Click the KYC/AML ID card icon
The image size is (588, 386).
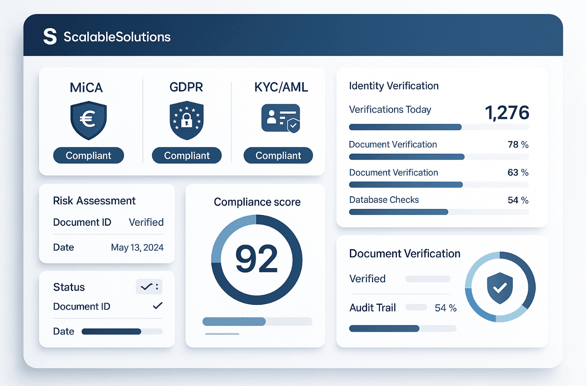pyautogui.click(x=280, y=118)
